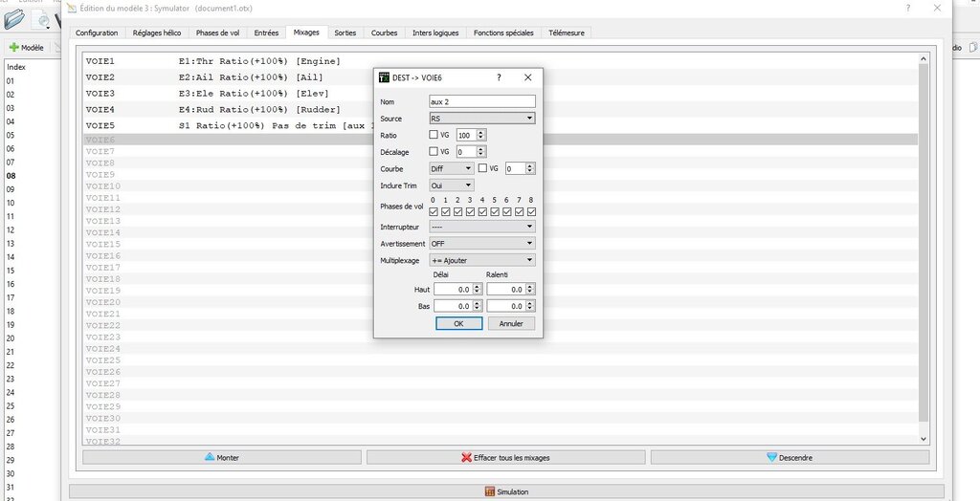Confirm the mixer dialog with OK
The image size is (980, 501).
(458, 323)
